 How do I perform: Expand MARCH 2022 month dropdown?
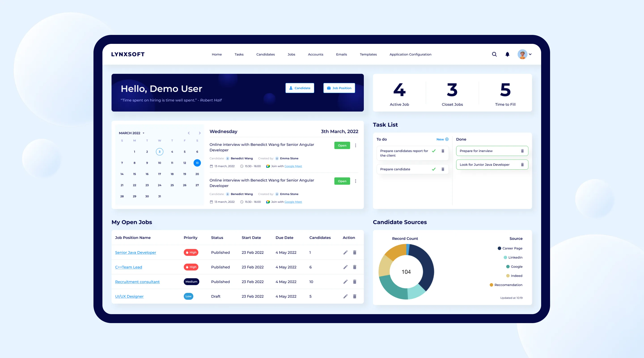coord(132,133)
